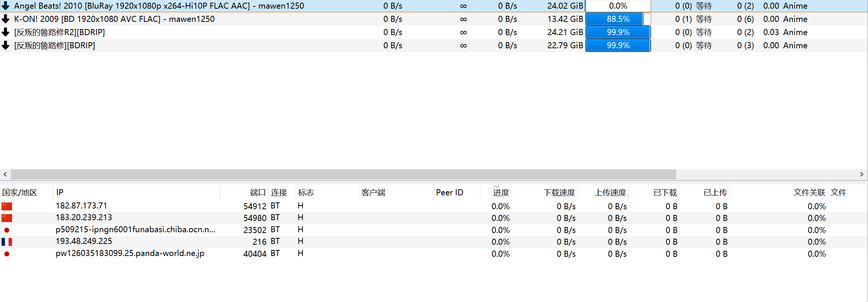Select peer p509215-ipngn6001funabasi.chiba.ocn.n...

(x=136, y=230)
